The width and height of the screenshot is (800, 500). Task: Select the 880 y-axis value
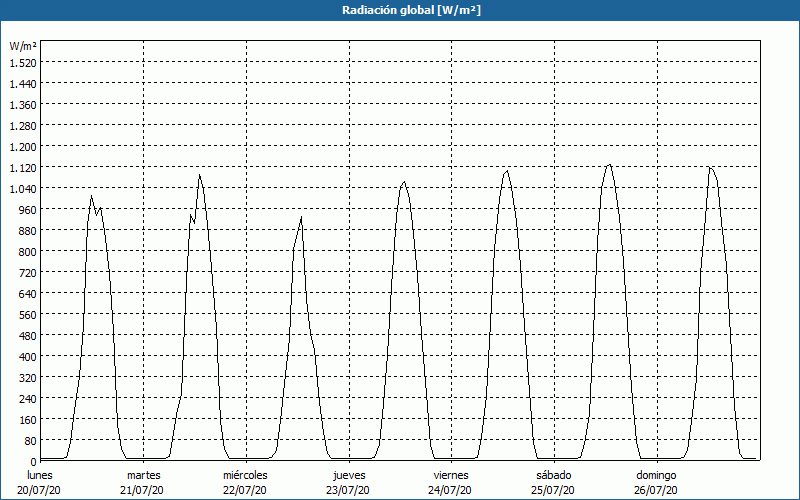click(x=28, y=231)
